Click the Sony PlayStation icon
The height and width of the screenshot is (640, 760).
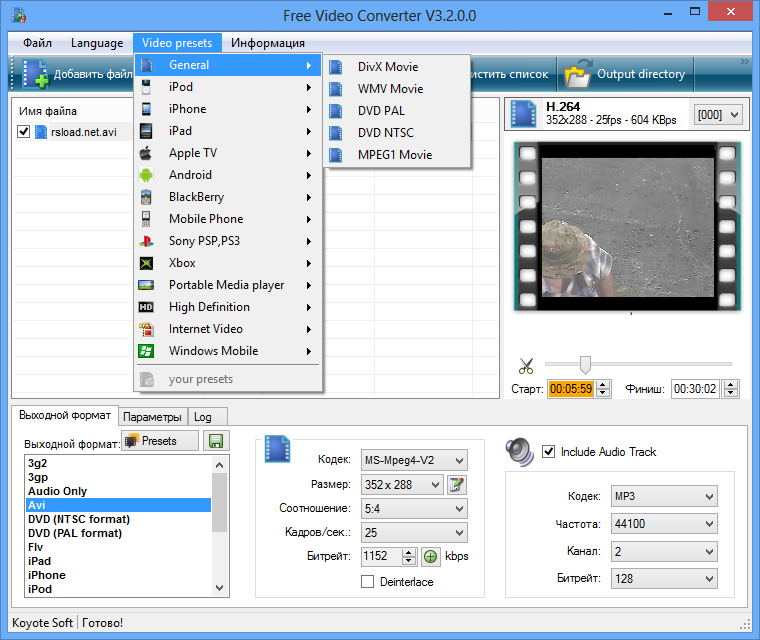(x=146, y=241)
